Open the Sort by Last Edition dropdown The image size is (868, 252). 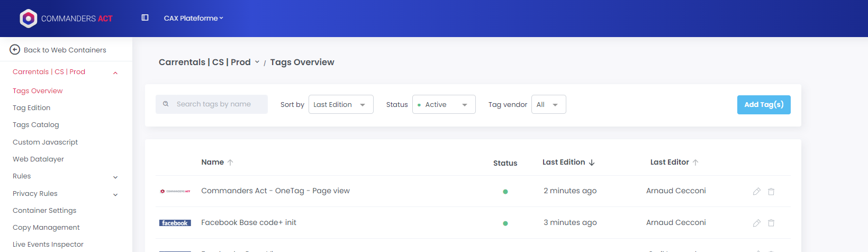[x=341, y=105]
